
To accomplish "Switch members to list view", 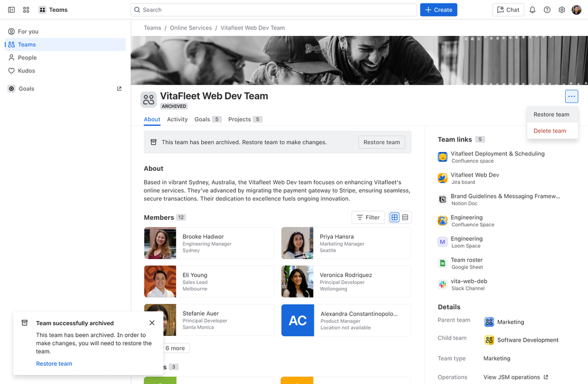I will [405, 217].
